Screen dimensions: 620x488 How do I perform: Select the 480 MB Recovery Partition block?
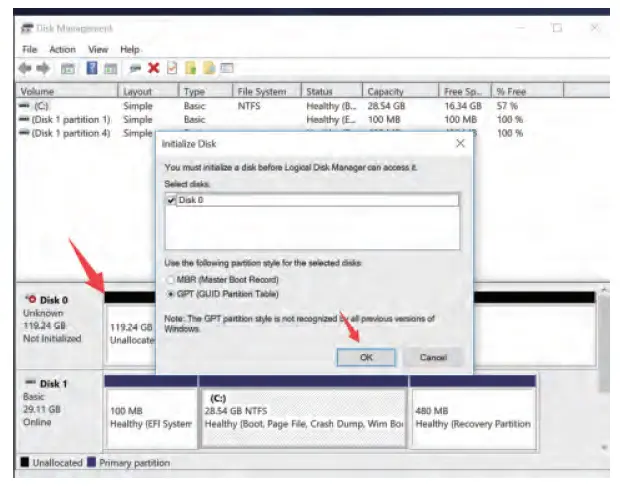(473, 412)
